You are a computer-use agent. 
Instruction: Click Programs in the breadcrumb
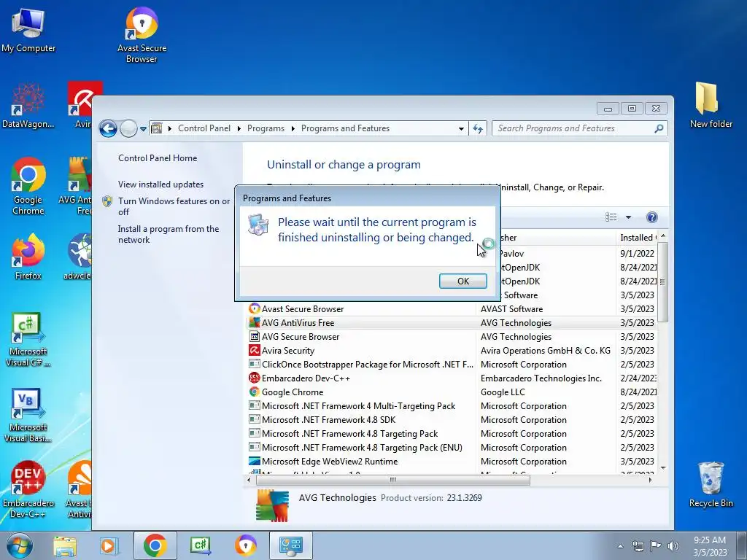266,128
